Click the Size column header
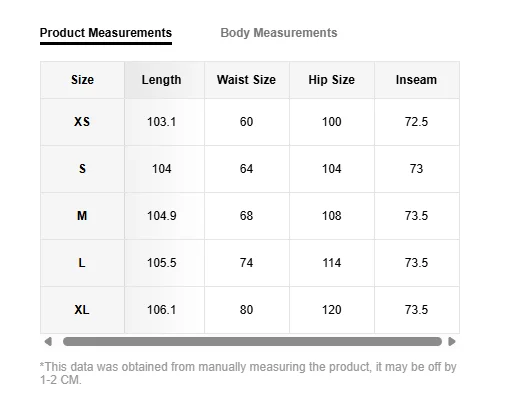 click(x=82, y=80)
